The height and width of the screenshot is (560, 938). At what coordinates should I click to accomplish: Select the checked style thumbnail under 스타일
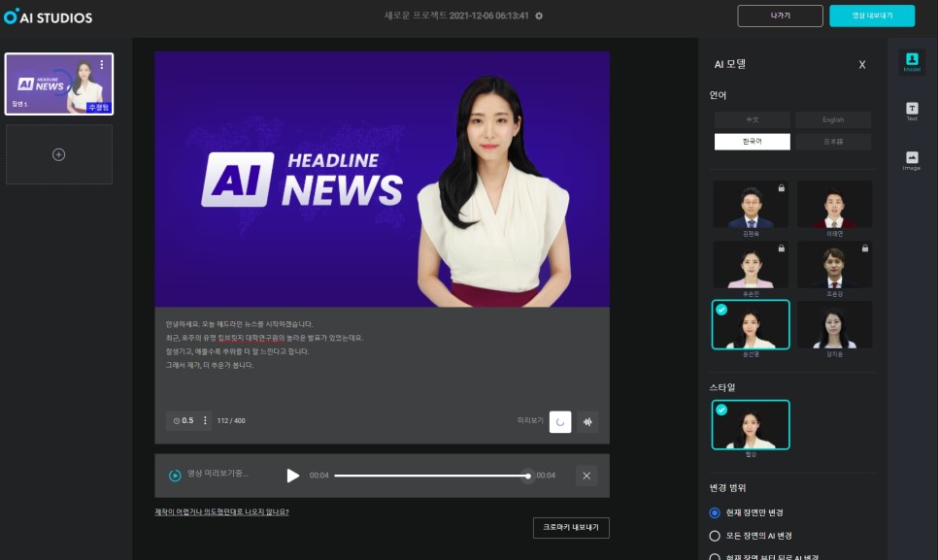point(751,425)
